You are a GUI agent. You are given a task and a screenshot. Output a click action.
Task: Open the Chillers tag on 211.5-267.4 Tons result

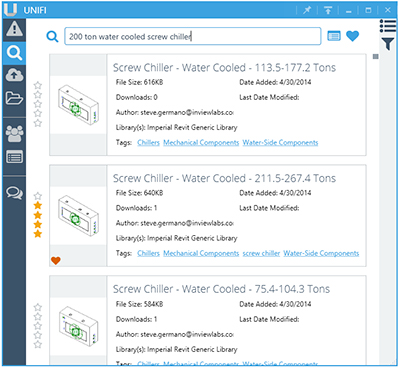(x=148, y=253)
